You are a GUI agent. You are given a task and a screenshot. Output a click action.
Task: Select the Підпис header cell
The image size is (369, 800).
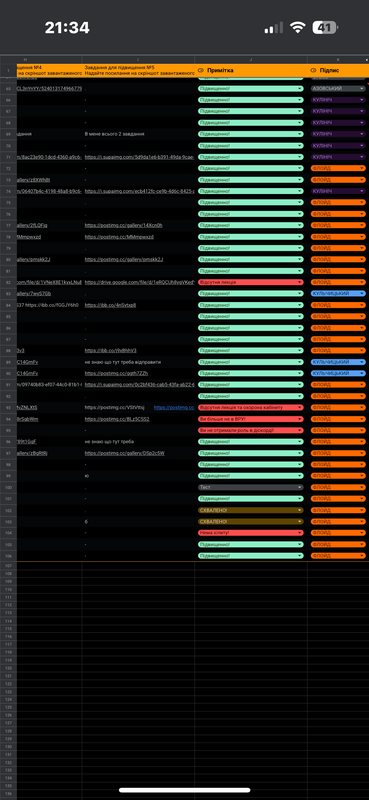tap(338, 70)
